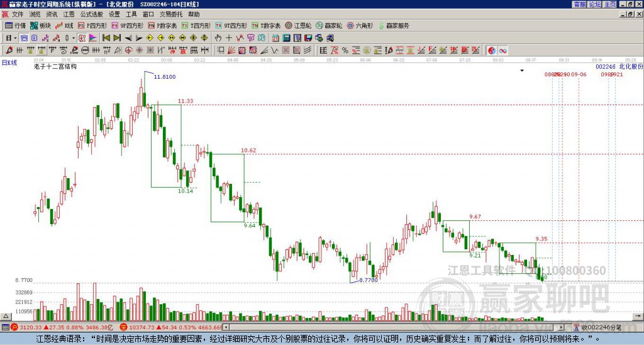Click the percent % tool icon

(345, 50)
